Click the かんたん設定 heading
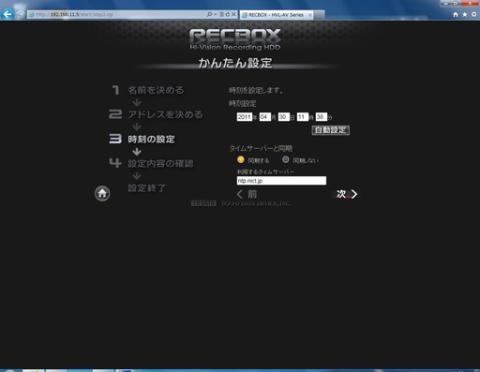Viewport: 480px width, 372px height. pyautogui.click(x=235, y=63)
